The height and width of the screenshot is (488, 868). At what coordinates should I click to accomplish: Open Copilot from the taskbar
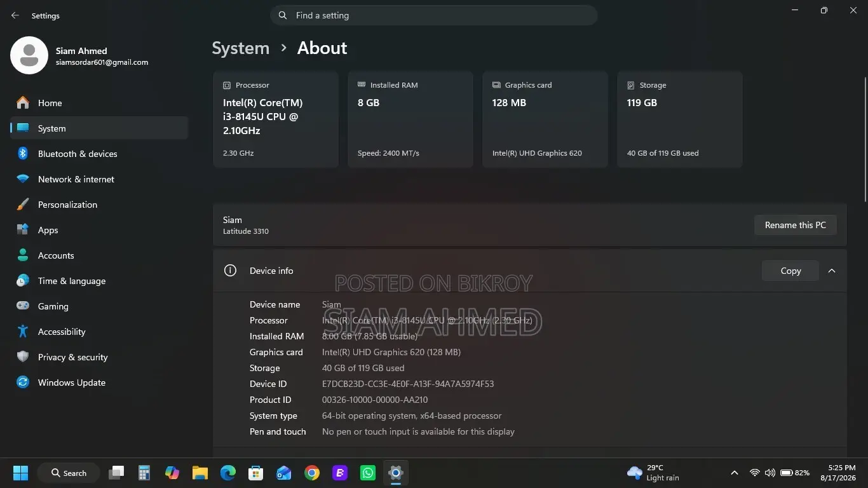coord(172,473)
